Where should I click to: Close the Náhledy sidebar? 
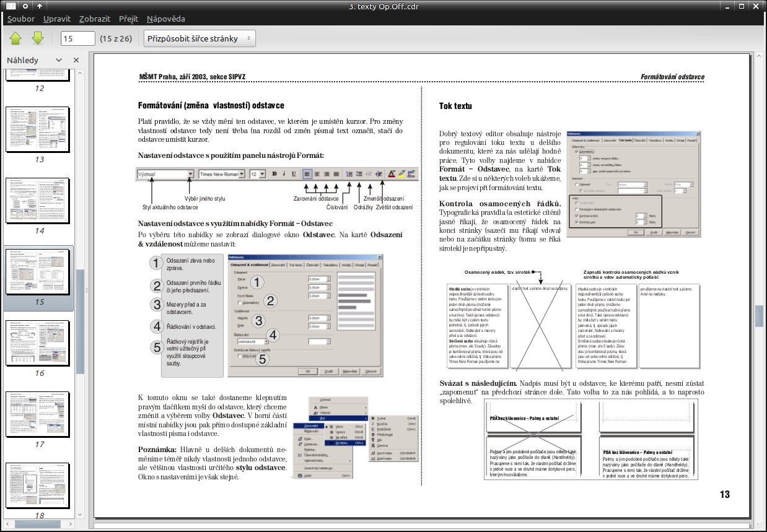76,60
